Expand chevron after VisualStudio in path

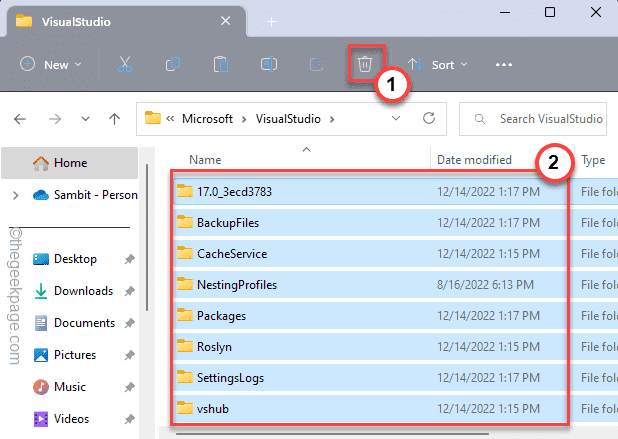(332, 119)
